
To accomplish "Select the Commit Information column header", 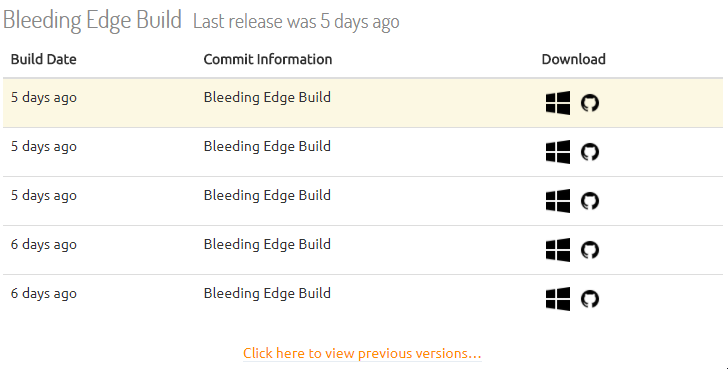I will (268, 59).
